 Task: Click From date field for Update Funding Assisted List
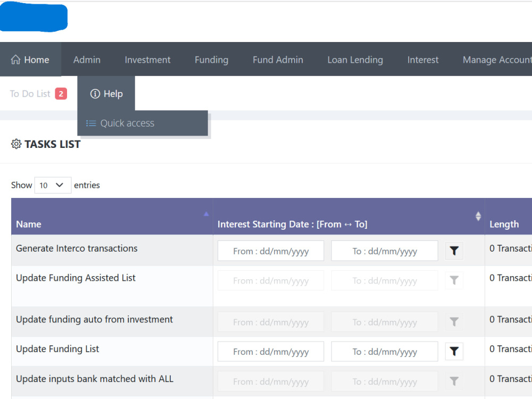271,280
